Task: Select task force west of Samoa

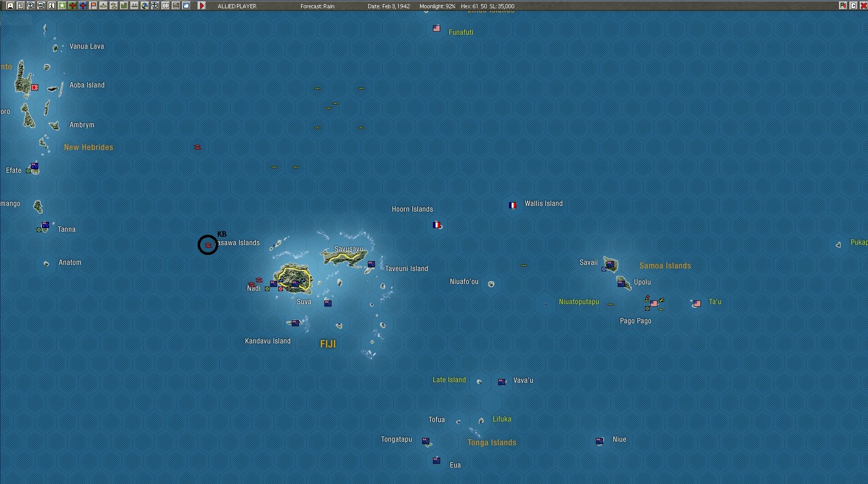Action: 524,265
